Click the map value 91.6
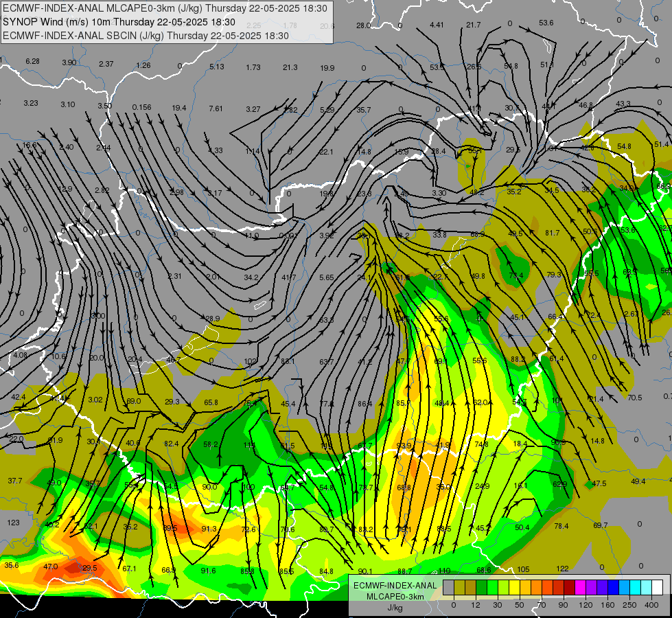672x618 pixels. tap(208, 571)
